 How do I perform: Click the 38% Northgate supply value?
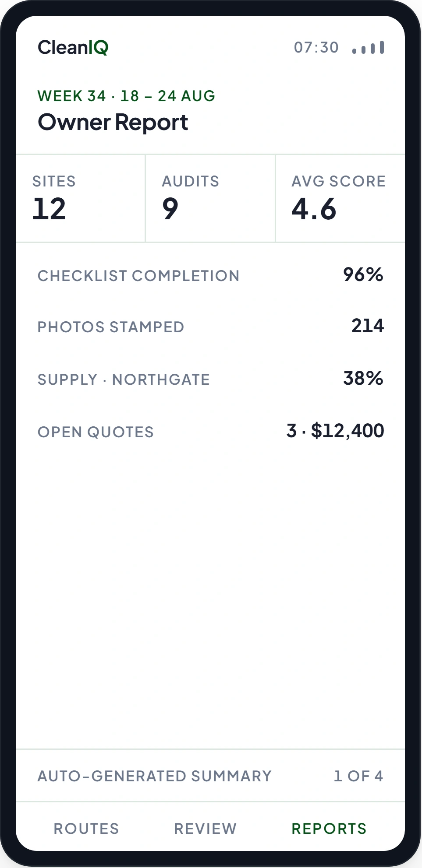tap(363, 378)
